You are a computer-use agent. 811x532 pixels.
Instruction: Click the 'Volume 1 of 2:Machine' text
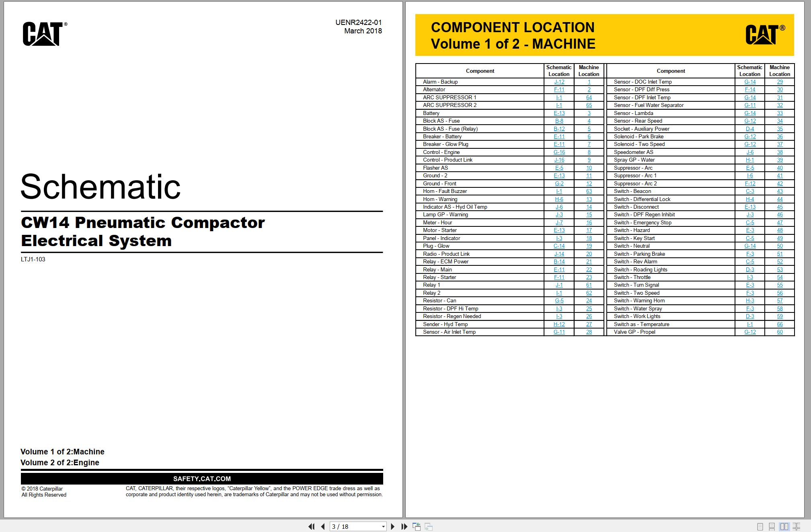63,452
